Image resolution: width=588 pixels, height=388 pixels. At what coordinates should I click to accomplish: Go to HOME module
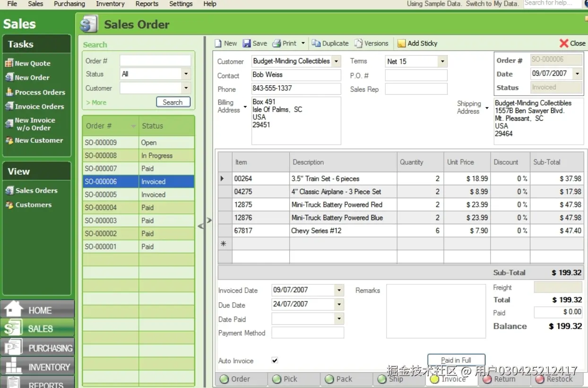pyautogui.click(x=37, y=310)
